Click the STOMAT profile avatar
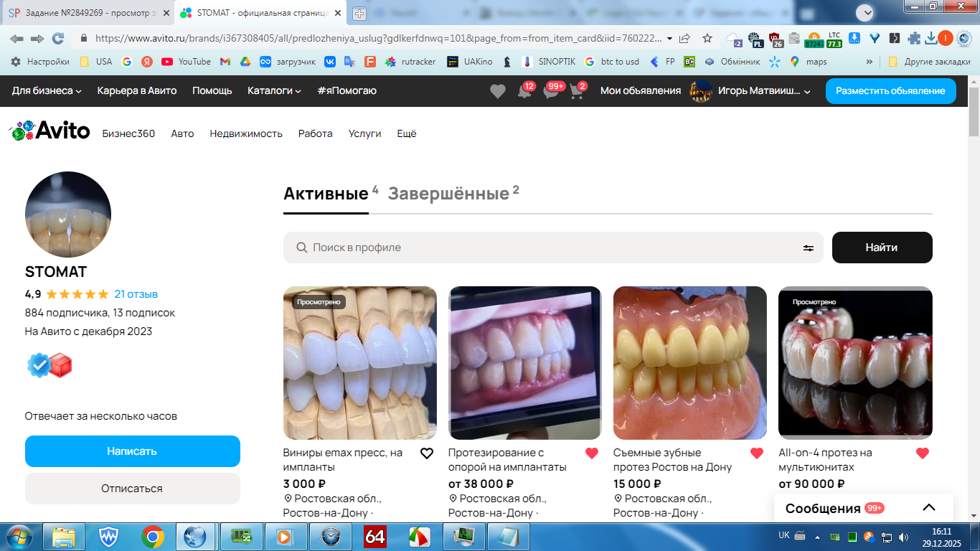 (x=68, y=215)
